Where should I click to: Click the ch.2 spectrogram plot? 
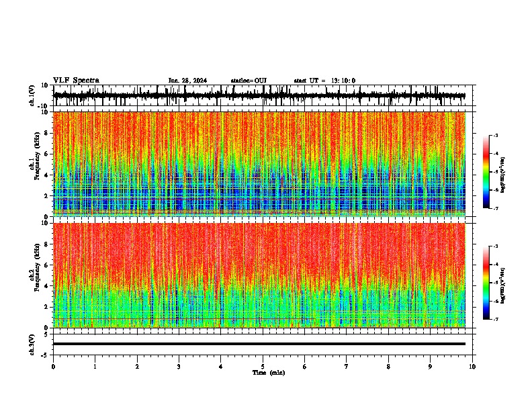tap(259, 275)
